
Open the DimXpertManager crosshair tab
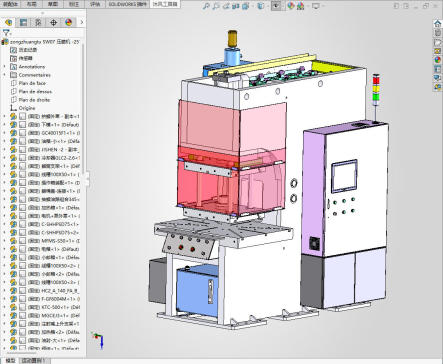[x=53, y=22]
